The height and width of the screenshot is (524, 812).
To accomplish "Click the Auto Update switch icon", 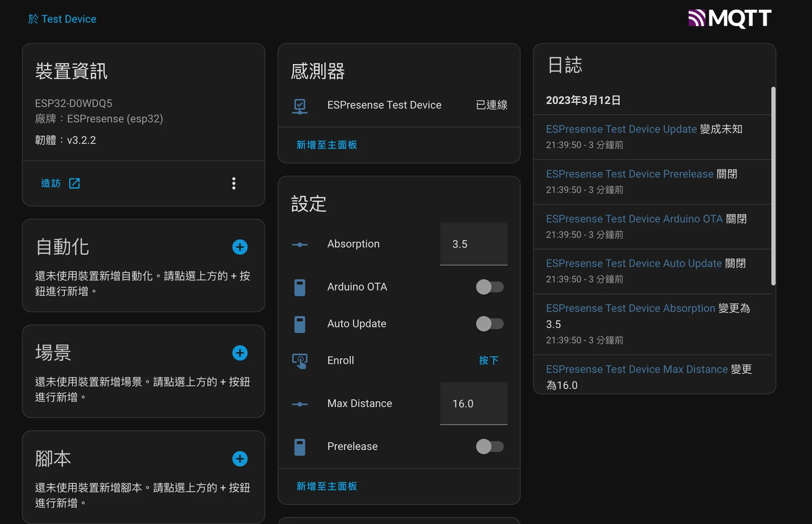I will [300, 324].
